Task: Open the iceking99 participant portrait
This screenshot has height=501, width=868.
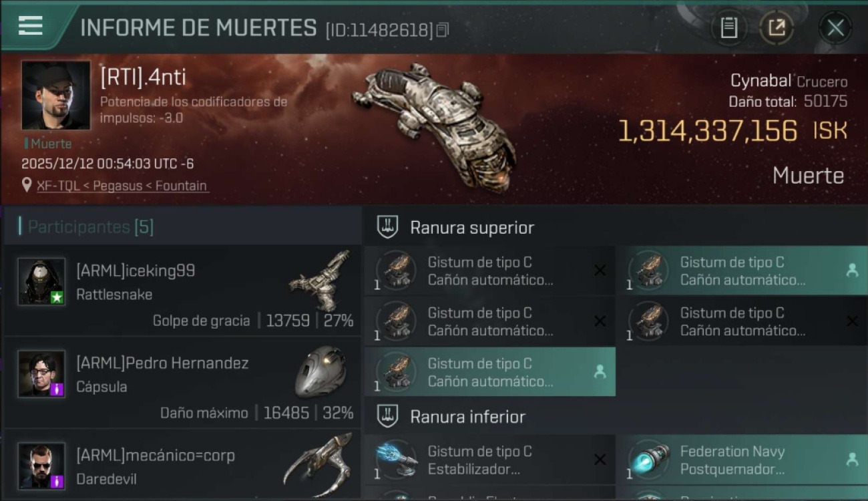Action: 41,282
